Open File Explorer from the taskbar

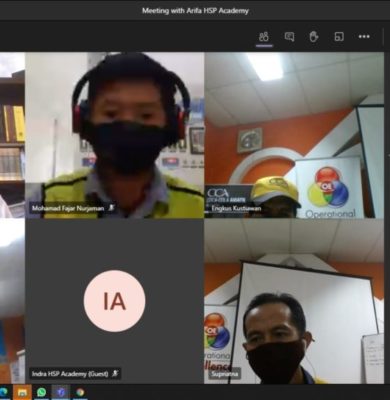coord(22,392)
